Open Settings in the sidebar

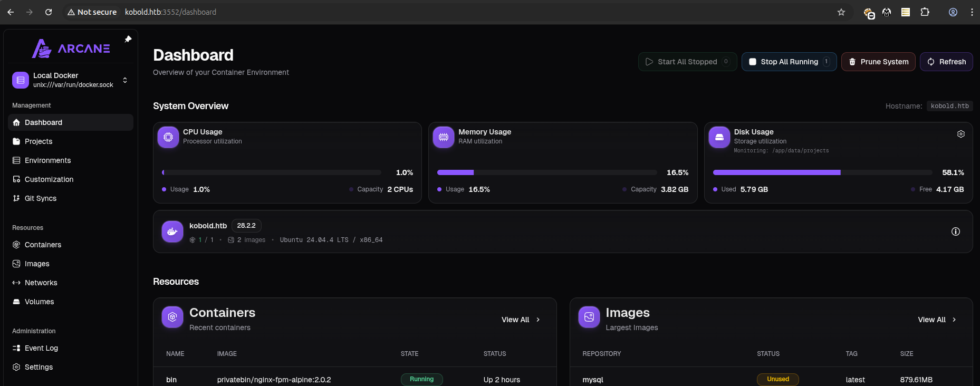tap(71, 367)
